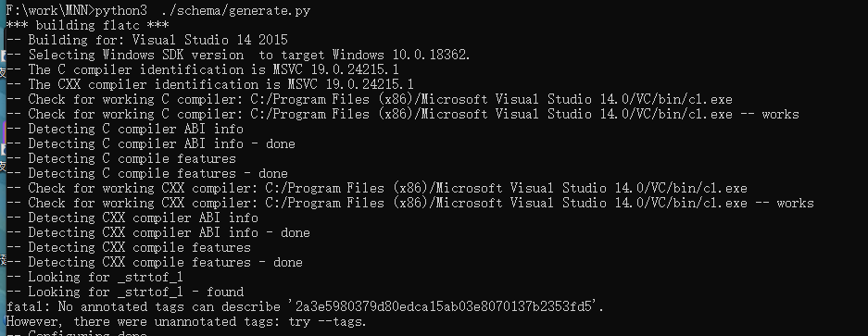Image resolution: width=868 pixels, height=336 pixels.
Task: Click "Detecting C compile features" line
Action: click(120, 159)
